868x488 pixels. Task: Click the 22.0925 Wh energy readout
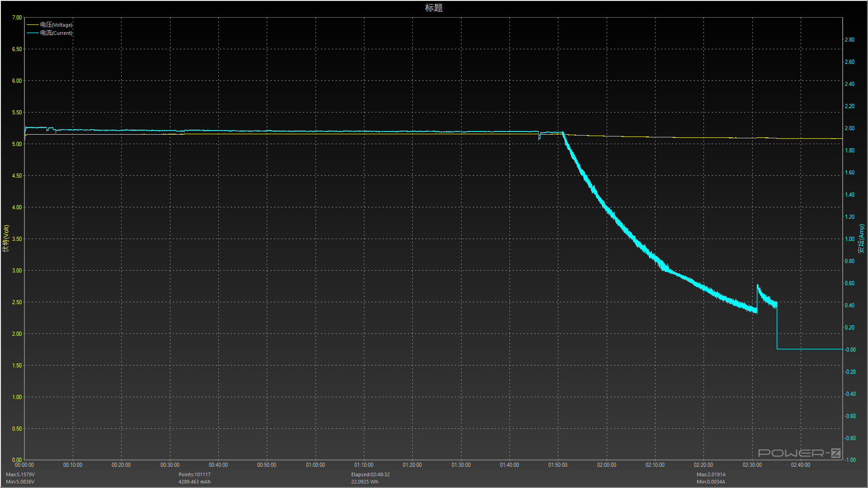coord(365,482)
